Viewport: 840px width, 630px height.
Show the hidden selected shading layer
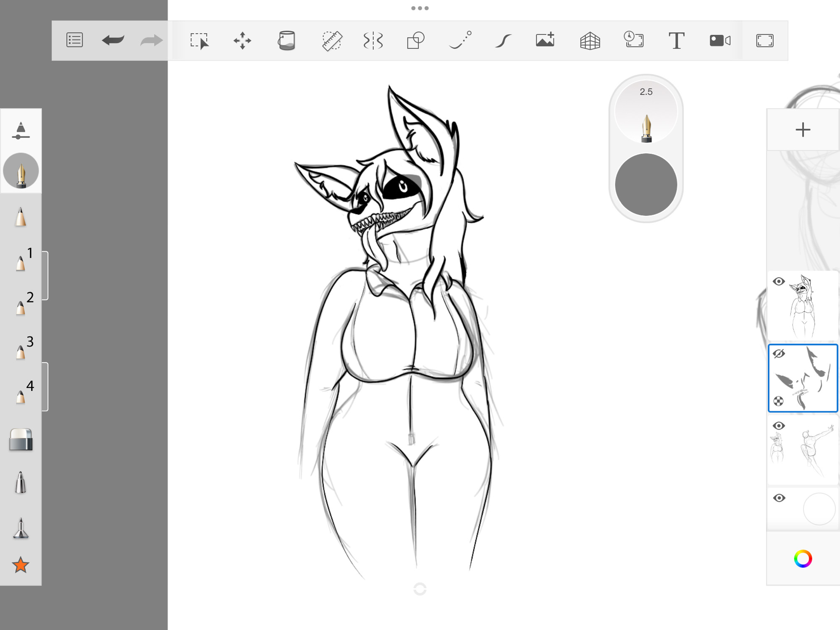tap(779, 354)
